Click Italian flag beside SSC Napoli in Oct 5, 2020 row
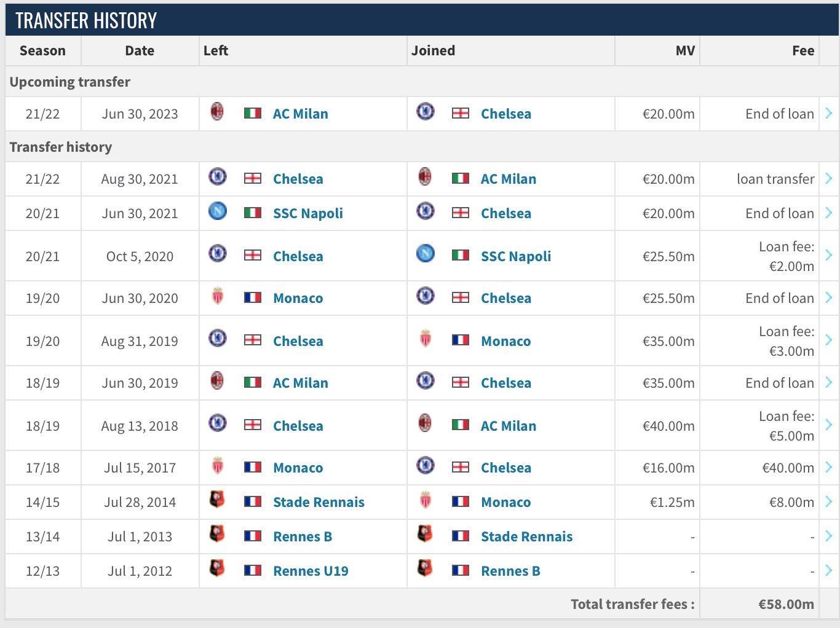Viewport: 840px width, 628px height. 461,255
